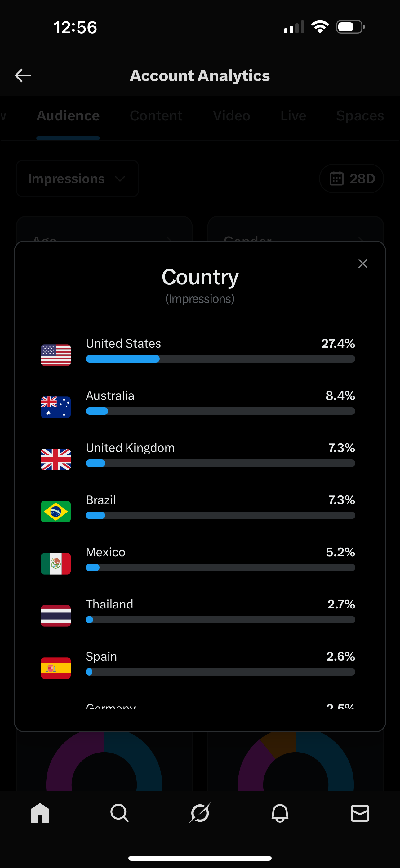Expand the Impressions metric dropdown
Screen dimensions: 400x868
[x=78, y=179]
